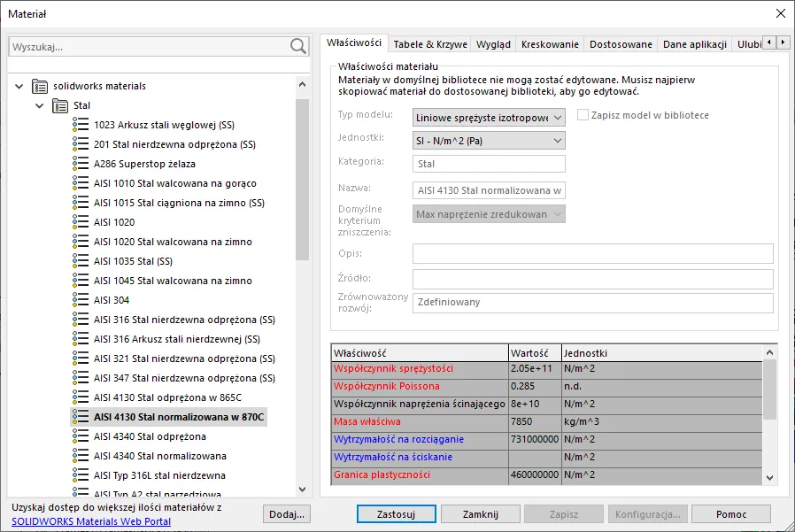Click the Wytrzymałość na rozciąganie property
The width and height of the screenshot is (795, 532).
[x=398, y=439]
